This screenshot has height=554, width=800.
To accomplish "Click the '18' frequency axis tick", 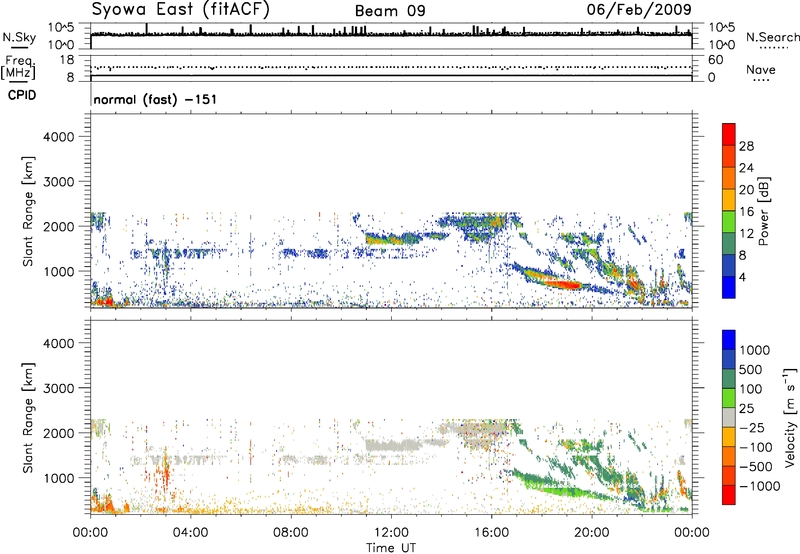I will 67,60.
